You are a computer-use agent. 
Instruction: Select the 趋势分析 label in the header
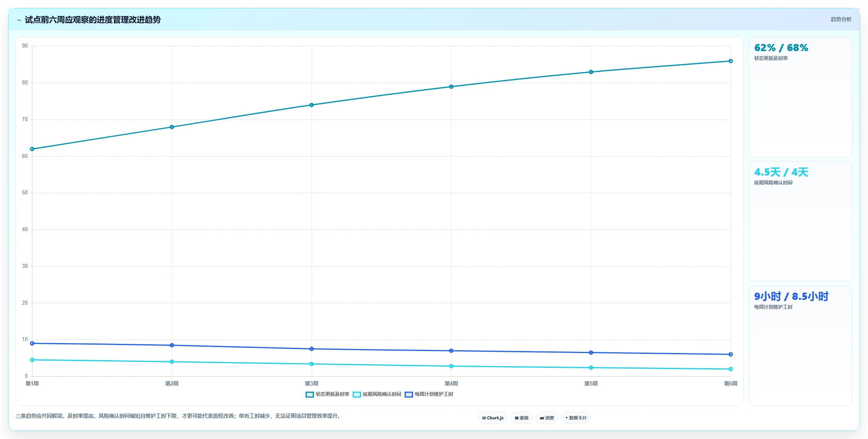click(x=841, y=19)
